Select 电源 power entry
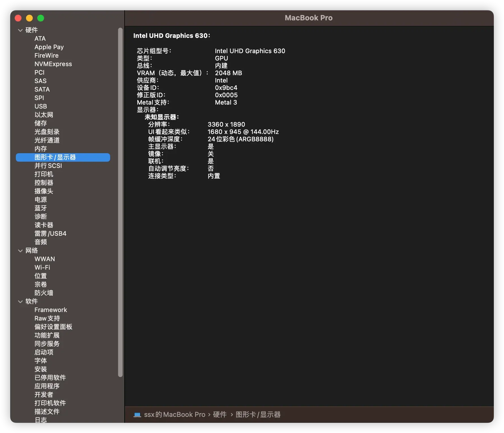504x433 pixels. coord(41,200)
